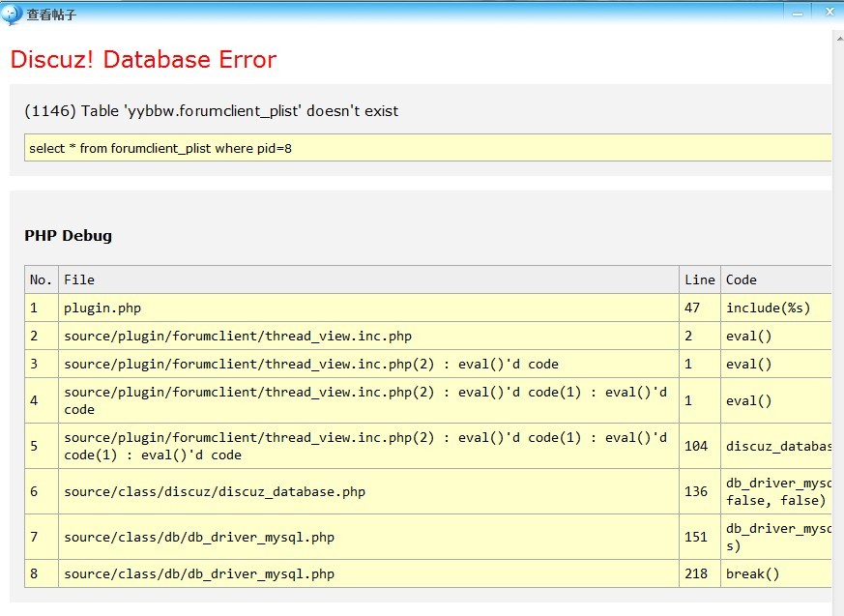Viewport: 844px width, 616px height.
Task: Click the scrollbar up arrow
Action: click(x=840, y=39)
